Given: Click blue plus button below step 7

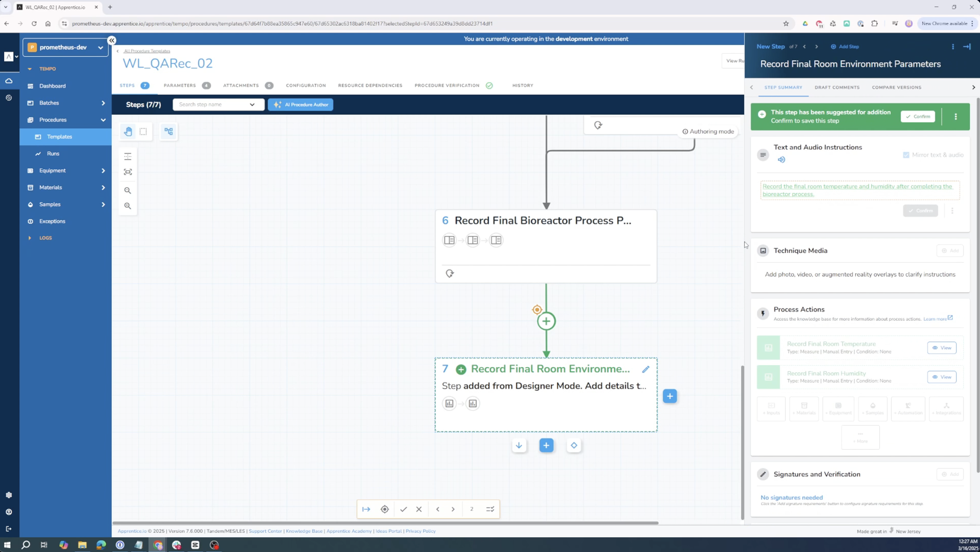Looking at the screenshot, I should pyautogui.click(x=546, y=445).
